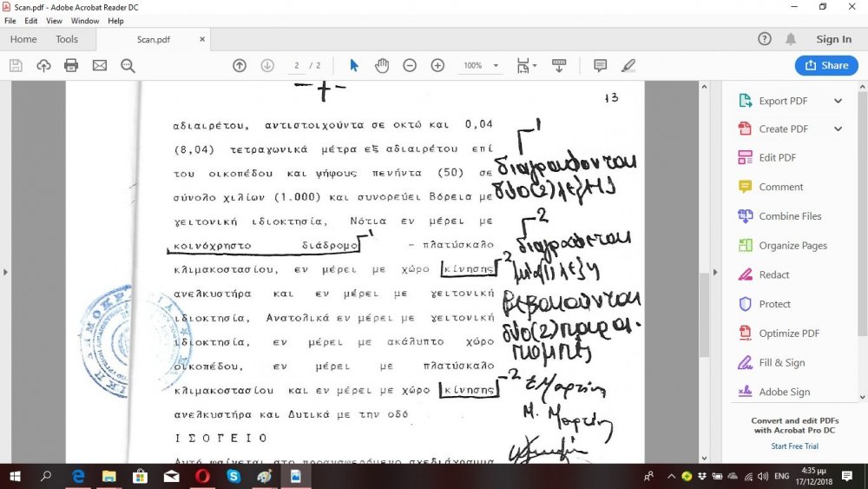868x489 pixels.
Task: Open the 100% zoom level dropdown
Action: [x=481, y=65]
